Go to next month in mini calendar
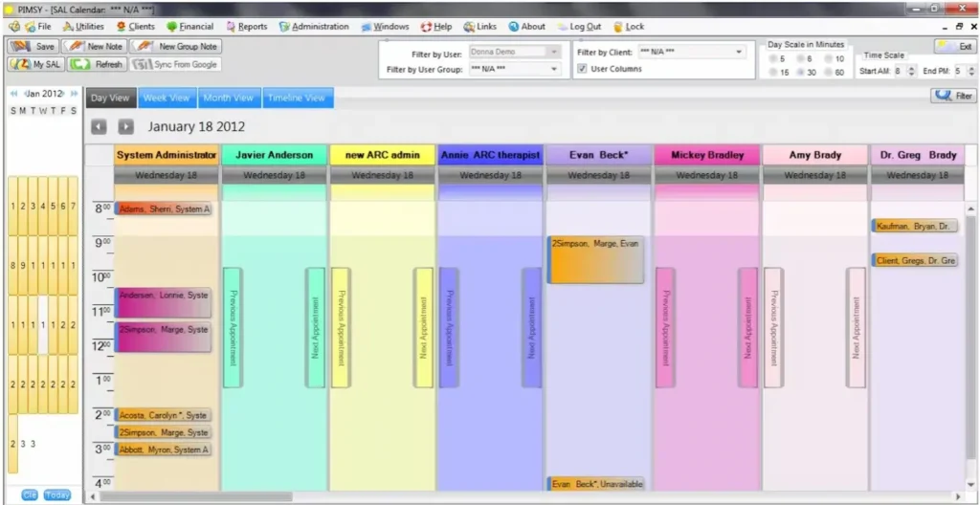This screenshot has width=980, height=505. [62, 94]
